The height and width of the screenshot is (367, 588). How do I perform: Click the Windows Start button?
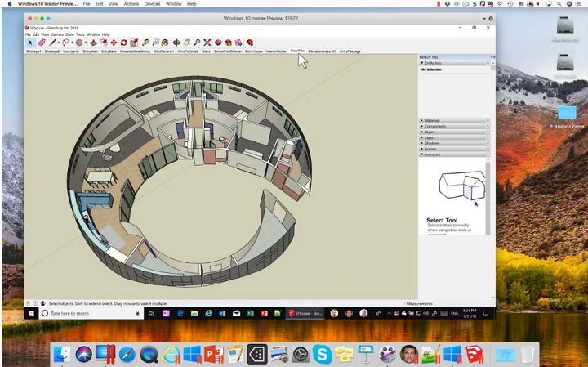pyautogui.click(x=33, y=313)
